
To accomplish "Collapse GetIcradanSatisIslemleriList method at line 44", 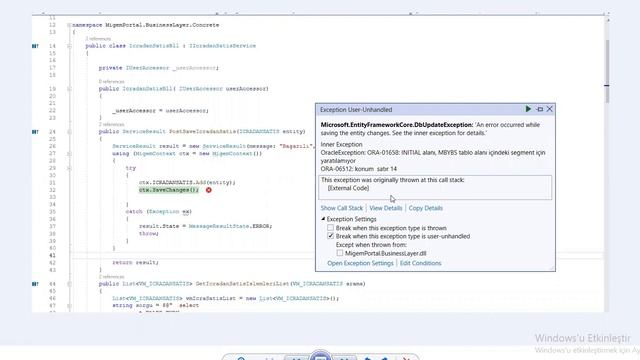I will point(69,284).
